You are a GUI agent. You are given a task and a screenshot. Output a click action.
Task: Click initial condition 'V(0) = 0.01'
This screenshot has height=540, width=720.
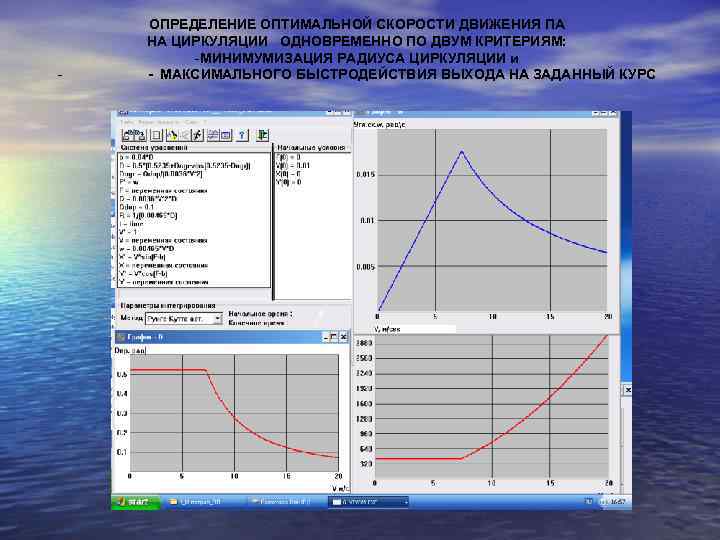[293, 165]
